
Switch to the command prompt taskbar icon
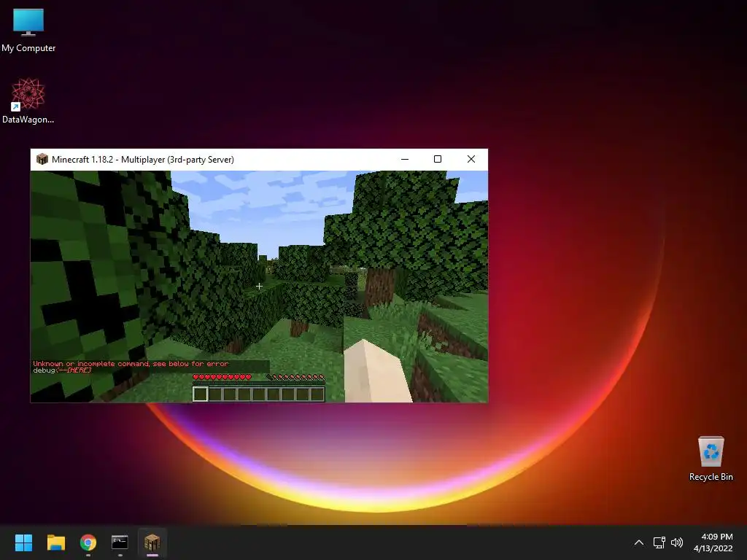120,542
